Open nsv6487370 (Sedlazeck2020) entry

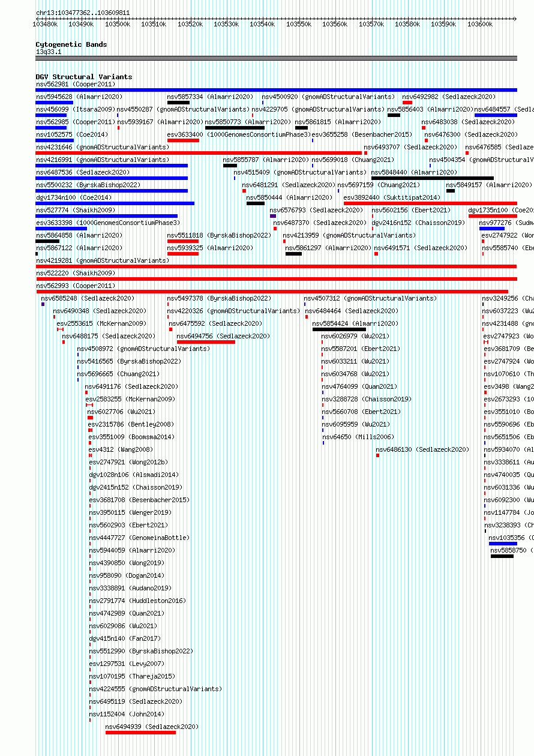320,223
